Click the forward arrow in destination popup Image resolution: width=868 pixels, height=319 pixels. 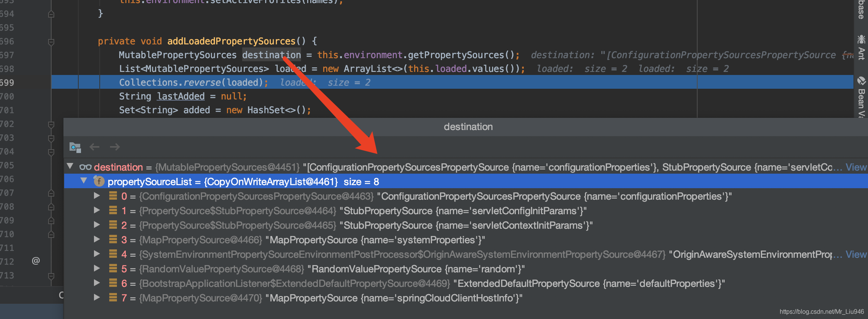click(x=115, y=147)
